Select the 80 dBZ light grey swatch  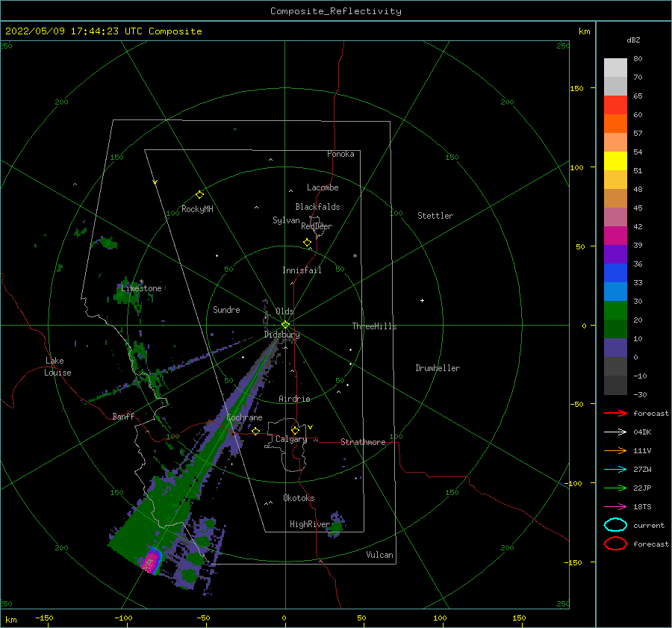[x=615, y=68]
